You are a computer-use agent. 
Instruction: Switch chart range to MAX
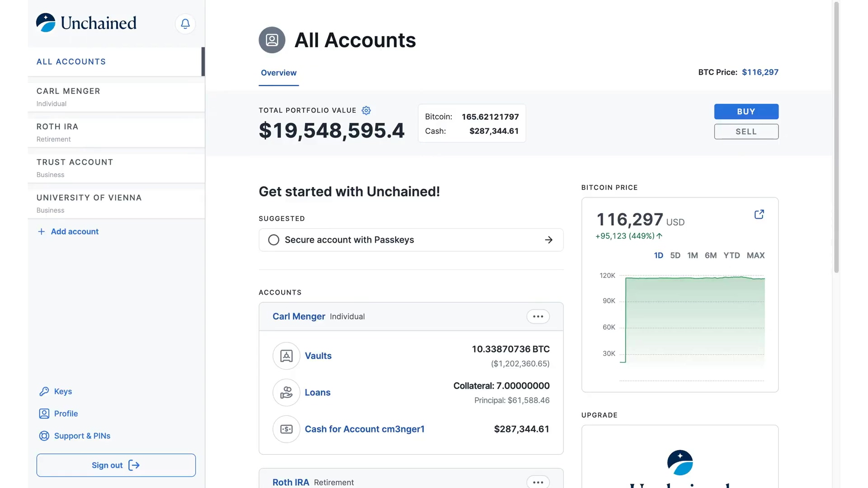755,255
